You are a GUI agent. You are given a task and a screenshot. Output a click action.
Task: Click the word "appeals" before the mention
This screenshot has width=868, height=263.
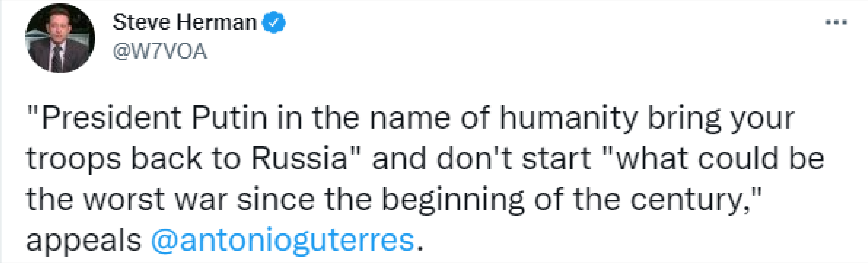coord(83,240)
